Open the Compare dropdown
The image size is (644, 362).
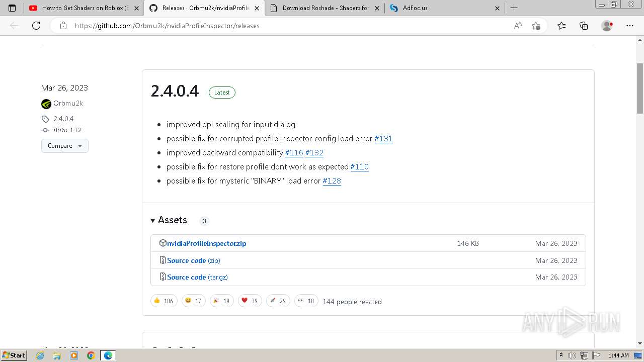[x=65, y=146]
